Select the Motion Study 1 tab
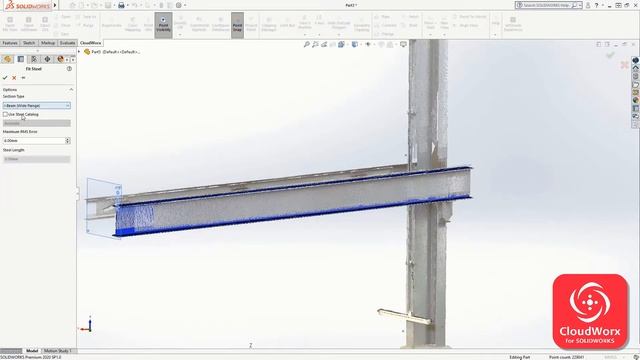640x360 pixels. coord(58,351)
